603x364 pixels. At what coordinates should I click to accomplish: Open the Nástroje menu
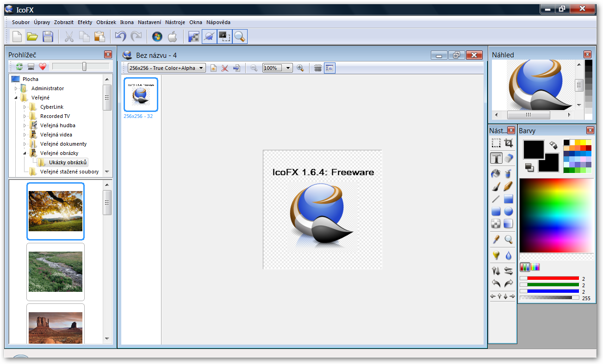coord(175,22)
